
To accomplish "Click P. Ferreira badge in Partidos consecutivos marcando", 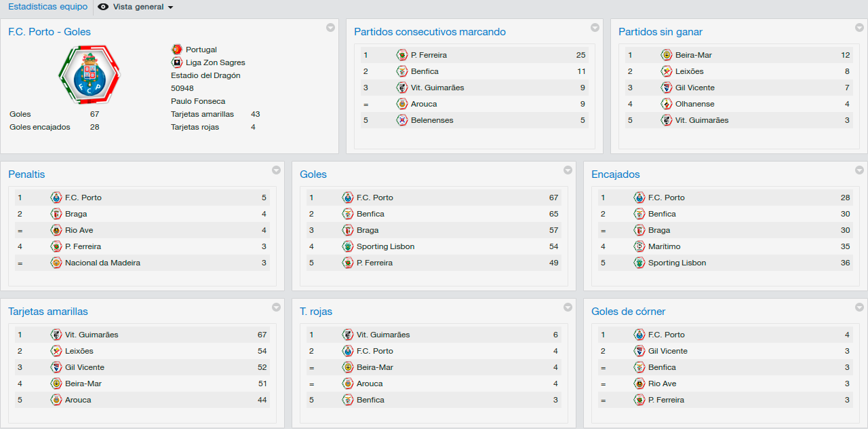I will tap(402, 55).
